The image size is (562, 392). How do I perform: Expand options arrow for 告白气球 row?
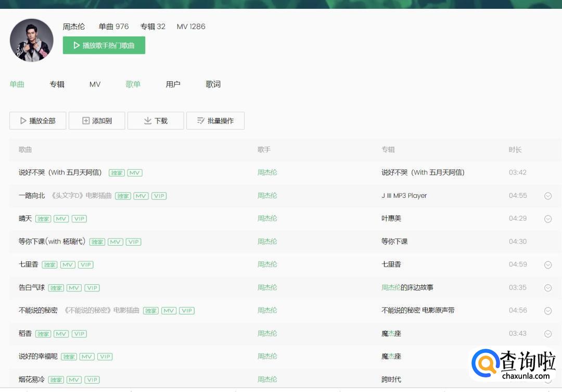548,288
